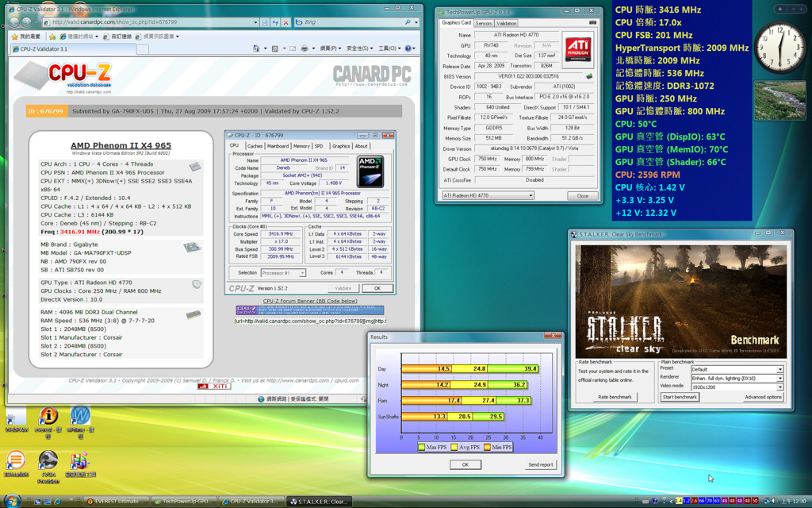This screenshot has height=508, width=812.
Task: Expand the Preset dropdown in STALKER benchmark
Action: [x=737, y=370]
